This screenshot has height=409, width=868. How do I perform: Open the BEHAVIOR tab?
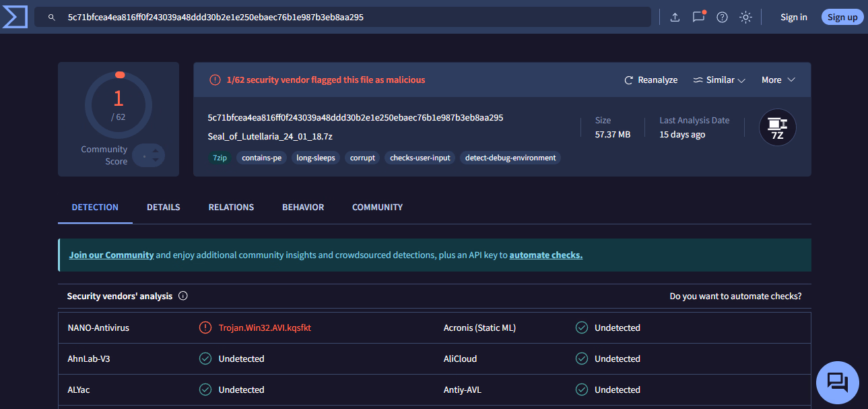coord(303,208)
